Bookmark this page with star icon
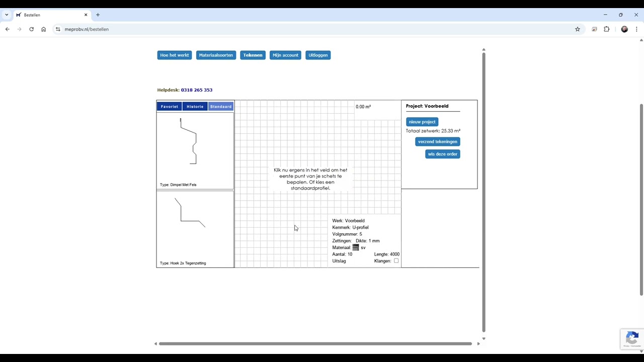The image size is (644, 362). click(578, 29)
